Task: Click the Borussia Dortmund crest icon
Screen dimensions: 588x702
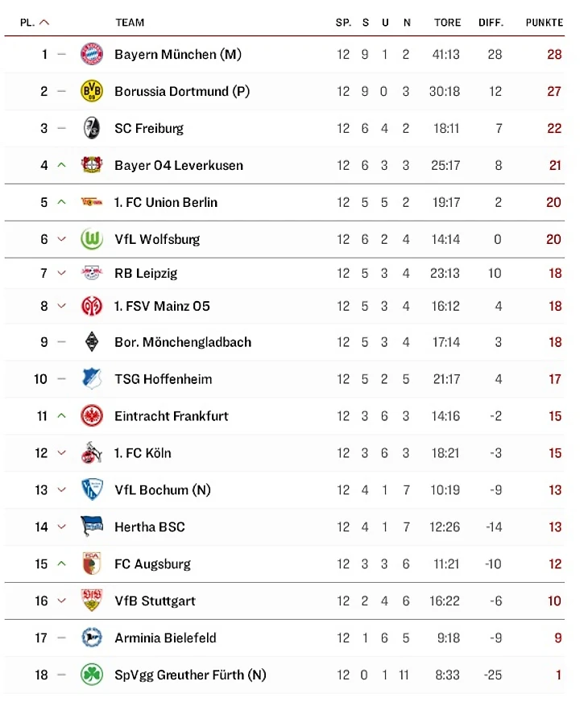Action: coord(92,91)
